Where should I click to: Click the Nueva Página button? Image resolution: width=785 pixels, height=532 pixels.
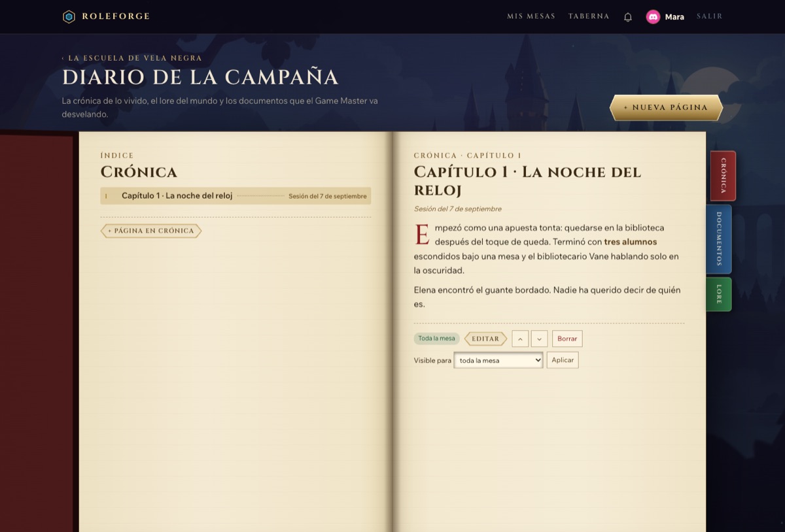click(666, 108)
